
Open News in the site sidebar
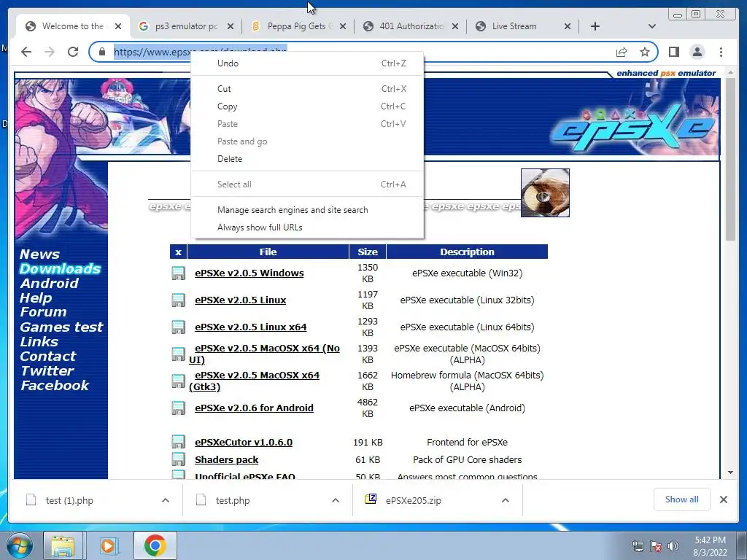[39, 254]
